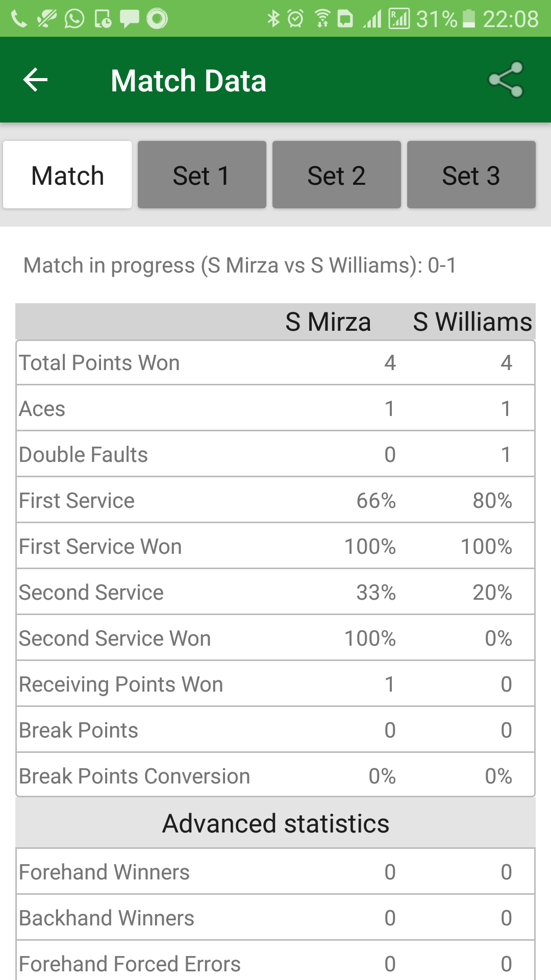
Task: Tap the messaging notification icon
Action: (129, 18)
